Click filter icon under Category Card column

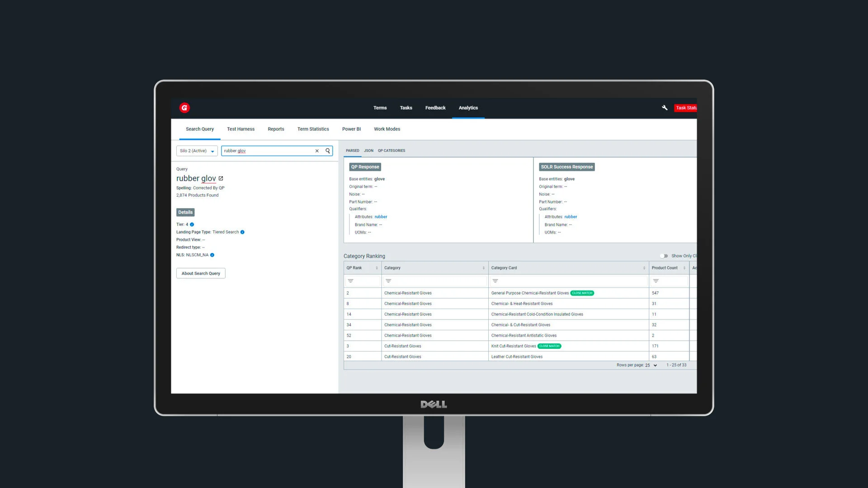495,281
